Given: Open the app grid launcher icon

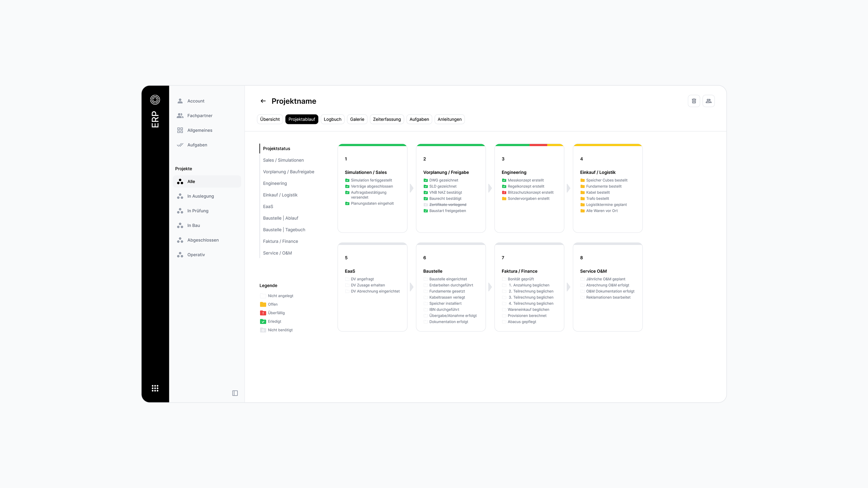Looking at the screenshot, I should (155, 388).
